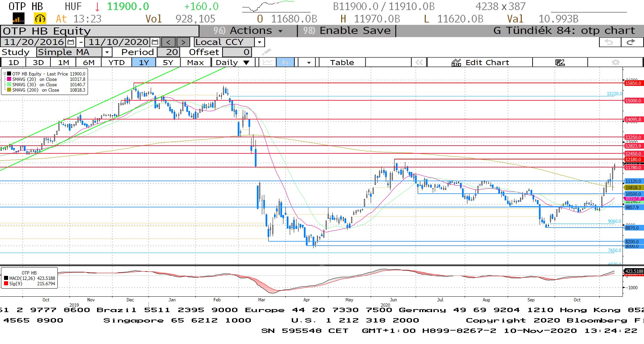Click the magenta SMAVG (20) color swatch
Image resolution: width=644 pixels, height=344 pixels.
[x=9, y=79]
